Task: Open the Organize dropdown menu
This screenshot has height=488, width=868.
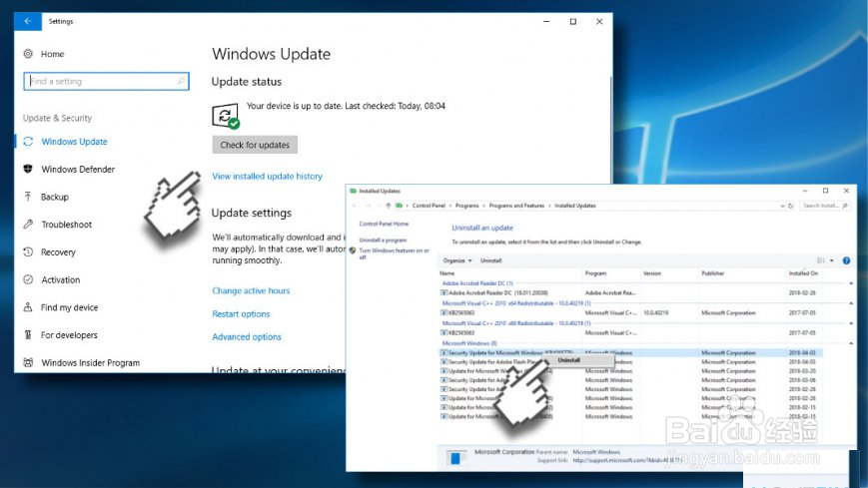Action: pyautogui.click(x=457, y=260)
